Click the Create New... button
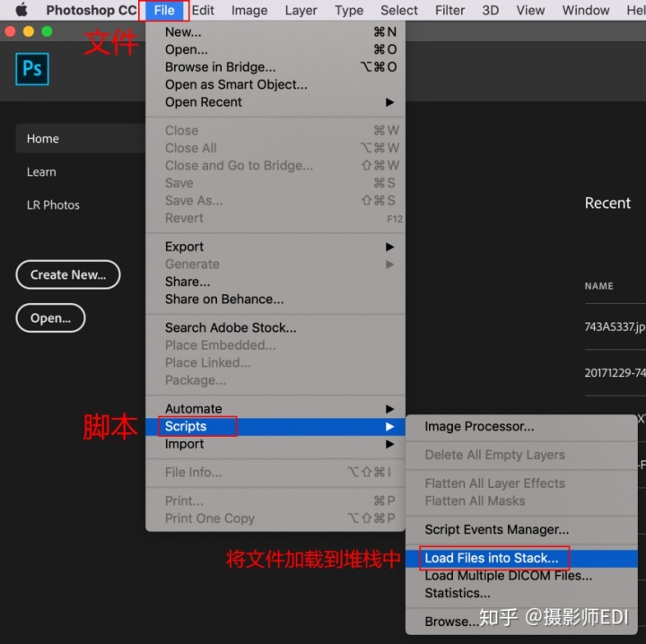Image resolution: width=646 pixels, height=644 pixels. click(68, 274)
